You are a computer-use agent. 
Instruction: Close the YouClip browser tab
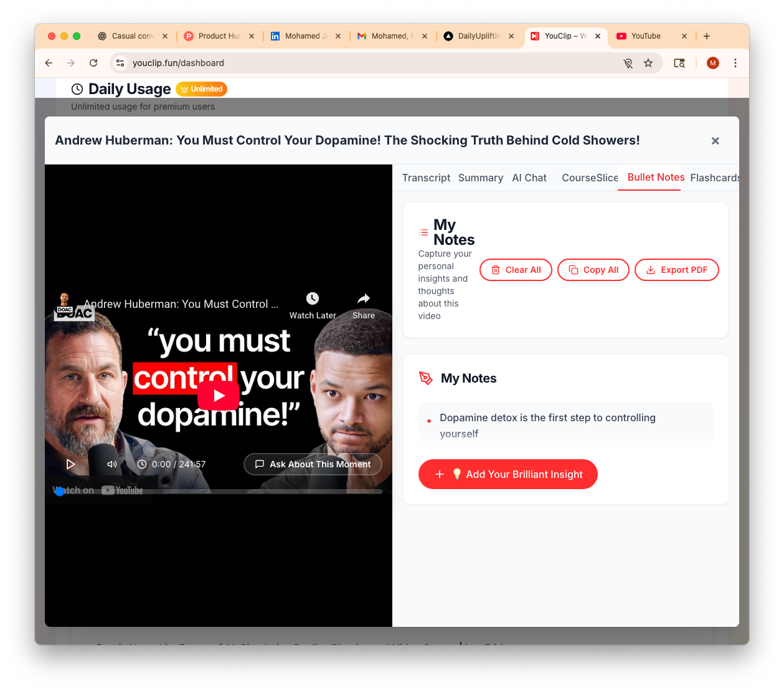click(598, 36)
